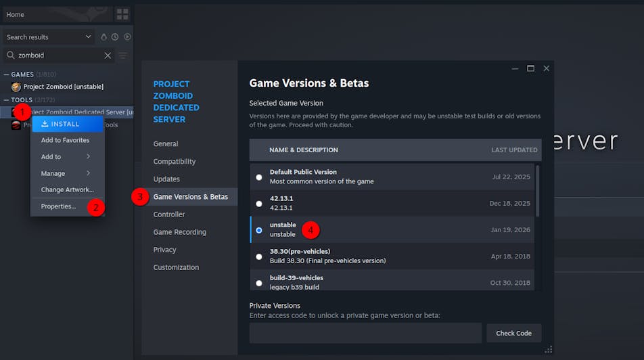Viewport: 644px width, 360px height.
Task: Select the 42.13.1 version radio button
Action: tap(259, 204)
